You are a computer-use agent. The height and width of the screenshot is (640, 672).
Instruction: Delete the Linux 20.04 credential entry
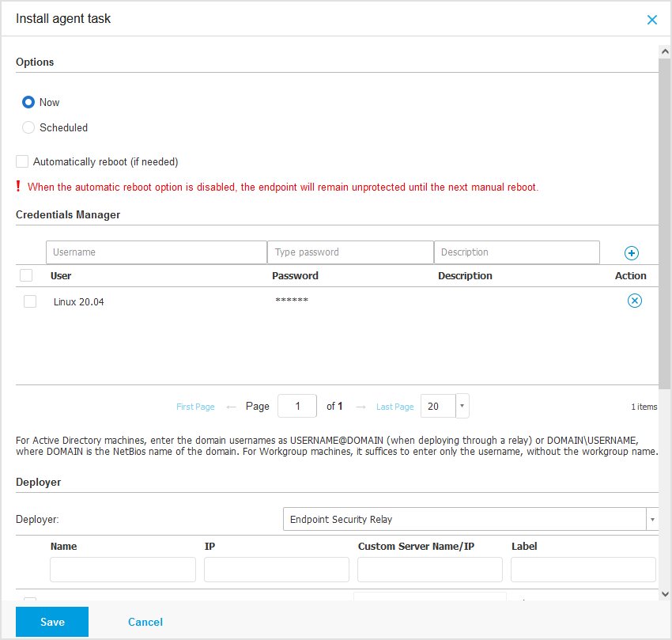pos(634,301)
